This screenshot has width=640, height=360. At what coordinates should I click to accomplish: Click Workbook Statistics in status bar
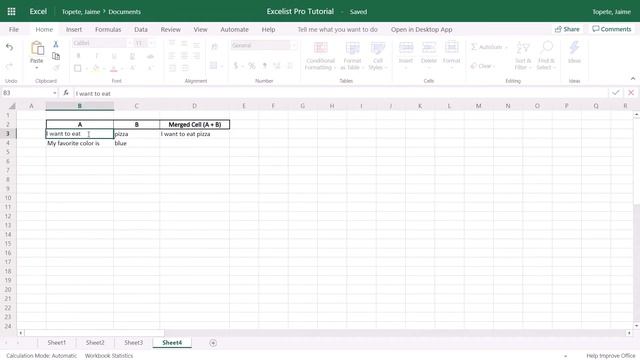[109, 356]
